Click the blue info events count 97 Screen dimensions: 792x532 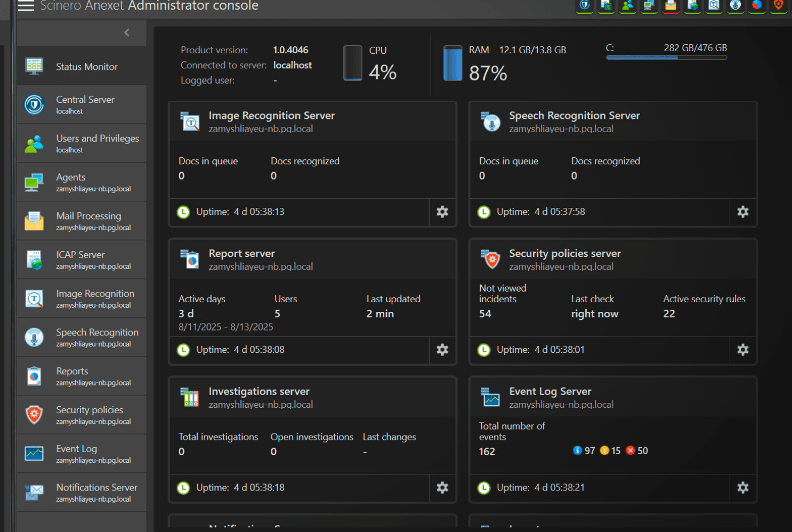584,450
